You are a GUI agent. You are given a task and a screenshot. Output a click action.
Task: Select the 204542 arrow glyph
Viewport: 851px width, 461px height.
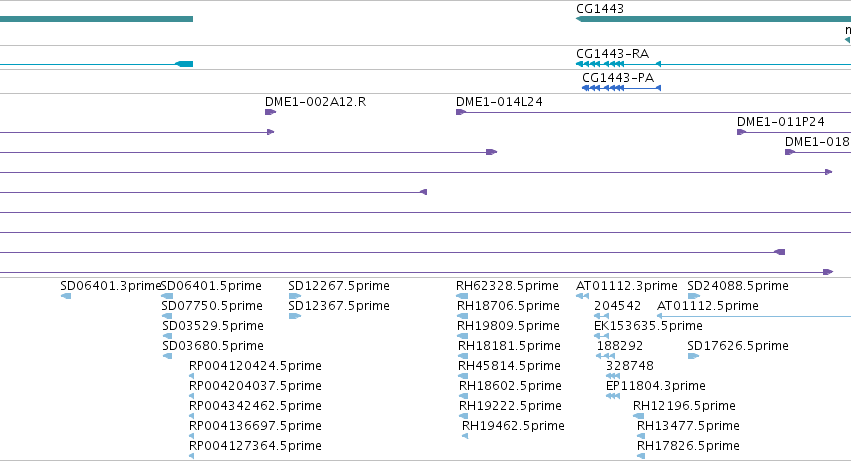(x=601, y=316)
